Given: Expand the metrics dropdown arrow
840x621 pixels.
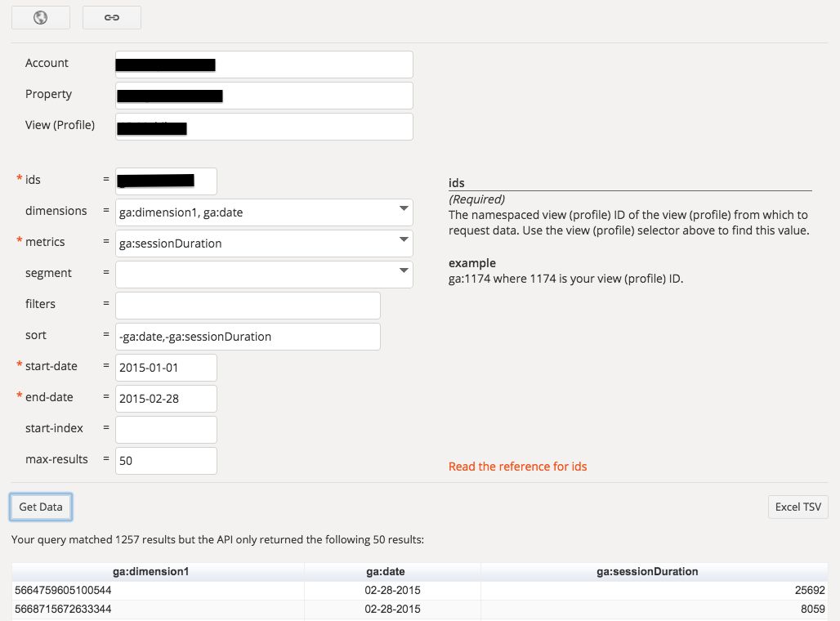Looking at the screenshot, I should point(403,240).
